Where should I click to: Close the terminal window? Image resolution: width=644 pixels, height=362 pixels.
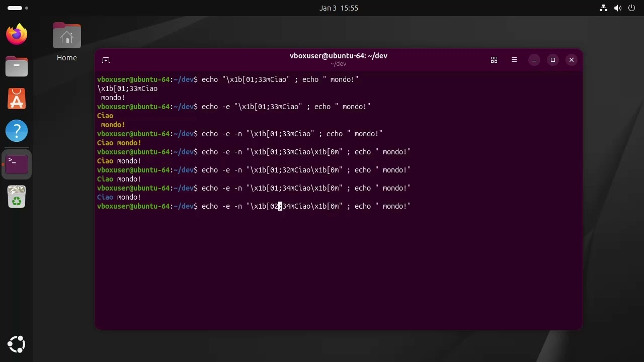(572, 60)
